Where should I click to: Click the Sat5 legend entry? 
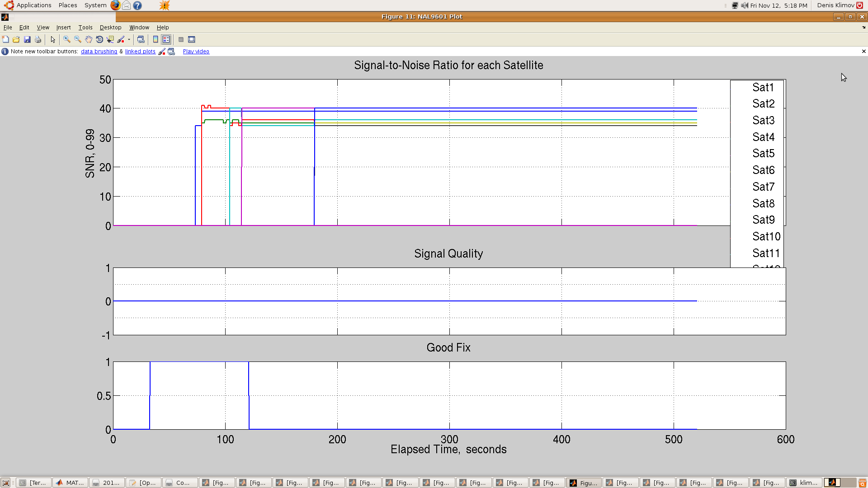763,154
